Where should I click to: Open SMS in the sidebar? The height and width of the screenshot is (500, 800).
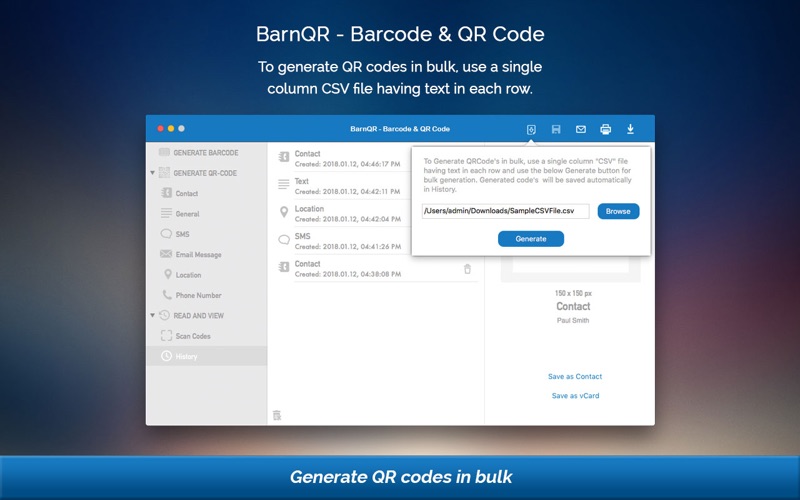tap(182, 234)
